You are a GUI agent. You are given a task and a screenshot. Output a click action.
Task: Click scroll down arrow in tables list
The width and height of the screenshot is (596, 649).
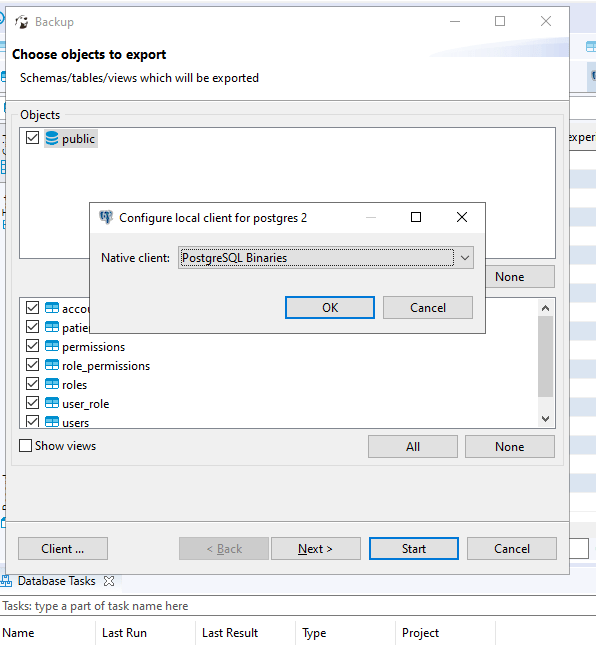[x=546, y=419]
